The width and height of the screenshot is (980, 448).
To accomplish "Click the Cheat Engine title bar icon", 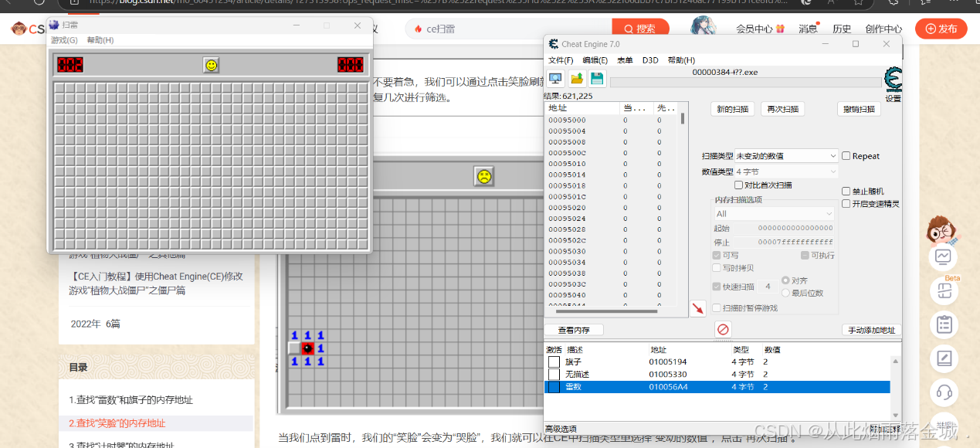I will (x=554, y=44).
